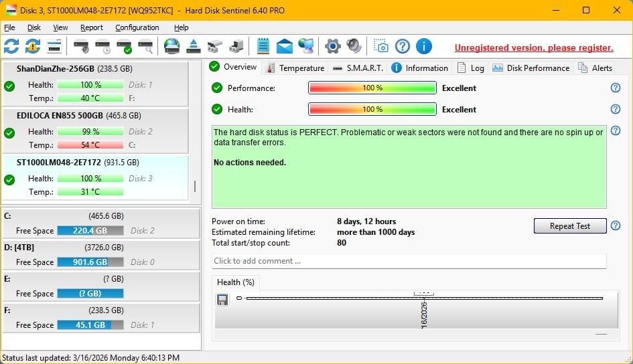Click the 'No actions needed.' text
This screenshot has height=364, width=633.
click(250, 163)
